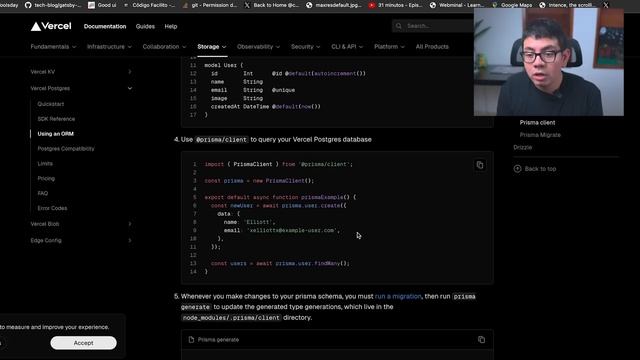This screenshot has height=360, width=640.
Task: Accept the cookie consent banner
Action: click(83, 343)
